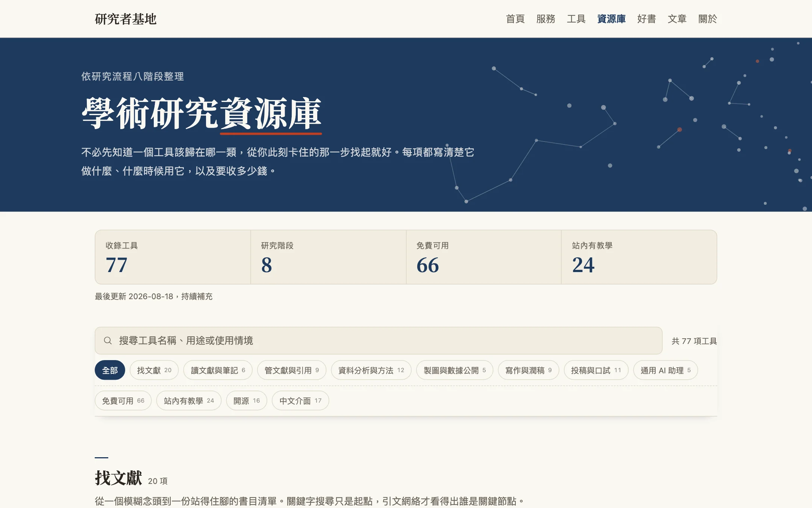
Task: Select the 資源庫 nav item
Action: (x=611, y=19)
